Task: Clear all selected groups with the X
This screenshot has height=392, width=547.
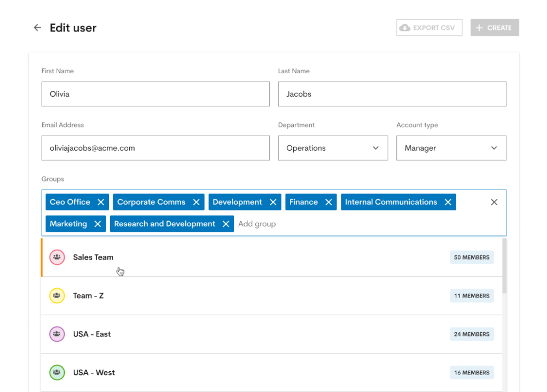Action: [494, 202]
